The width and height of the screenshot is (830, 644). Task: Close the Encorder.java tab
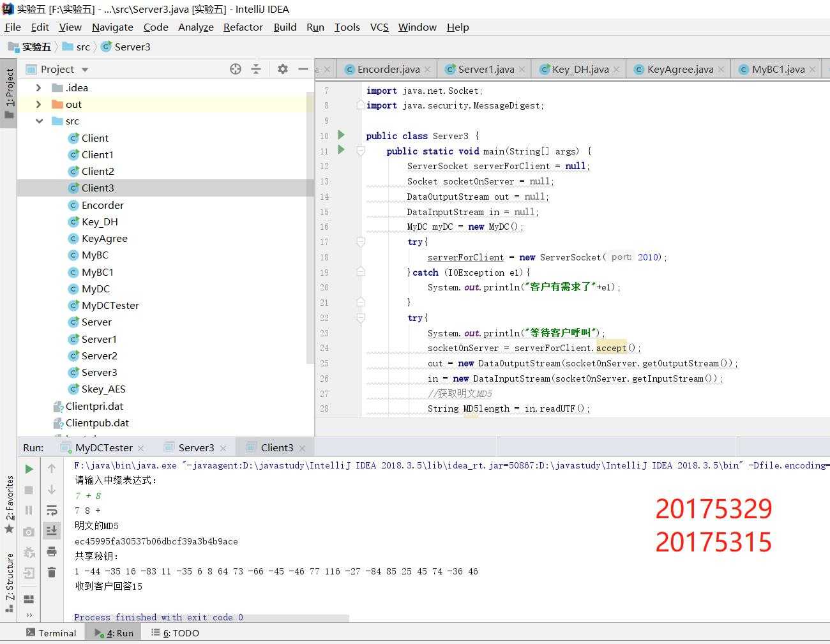coord(427,70)
